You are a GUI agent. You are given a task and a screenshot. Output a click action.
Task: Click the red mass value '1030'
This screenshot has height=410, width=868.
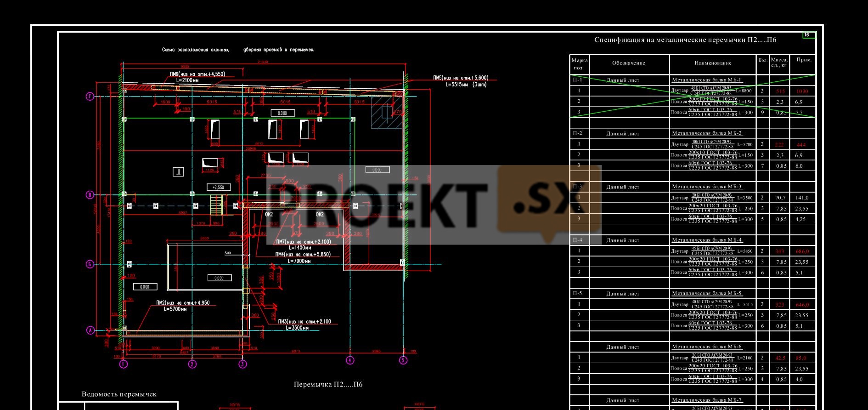802,91
